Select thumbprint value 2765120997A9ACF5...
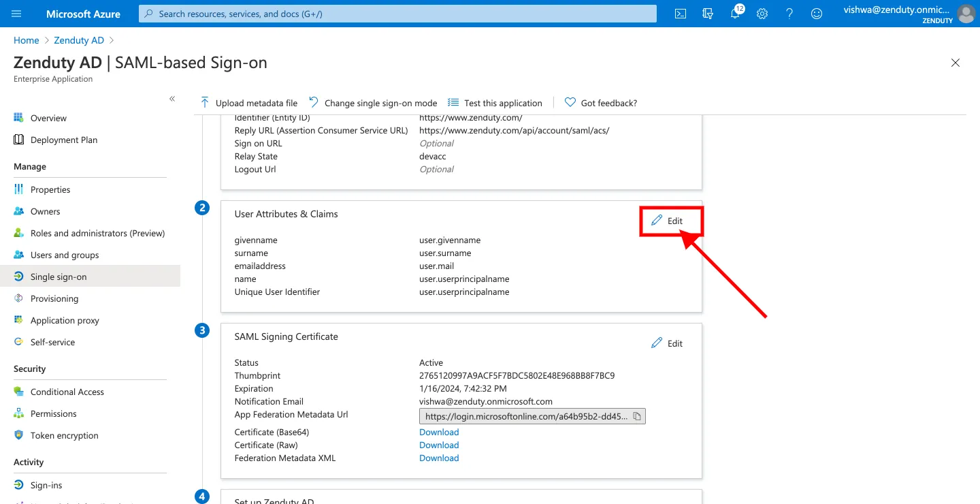980x504 pixels. [517, 375]
